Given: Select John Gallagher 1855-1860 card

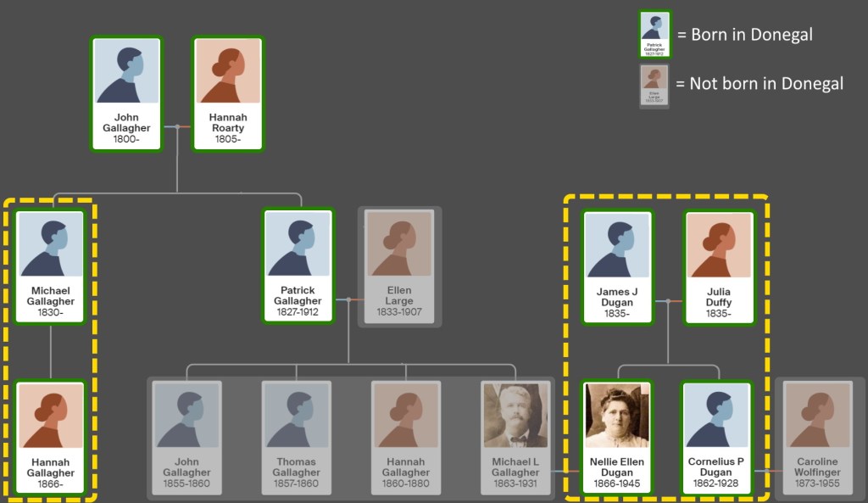Looking at the screenshot, I should coord(187,438).
